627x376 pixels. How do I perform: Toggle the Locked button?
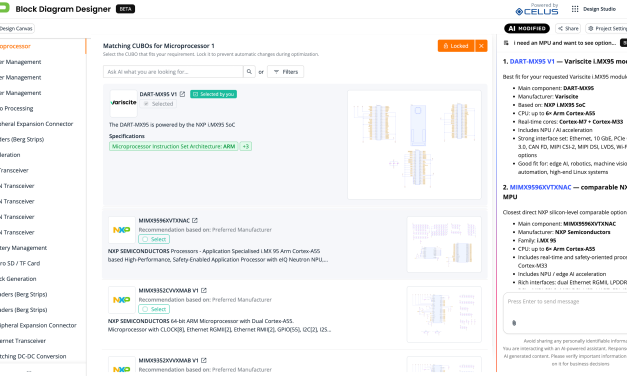(456, 46)
